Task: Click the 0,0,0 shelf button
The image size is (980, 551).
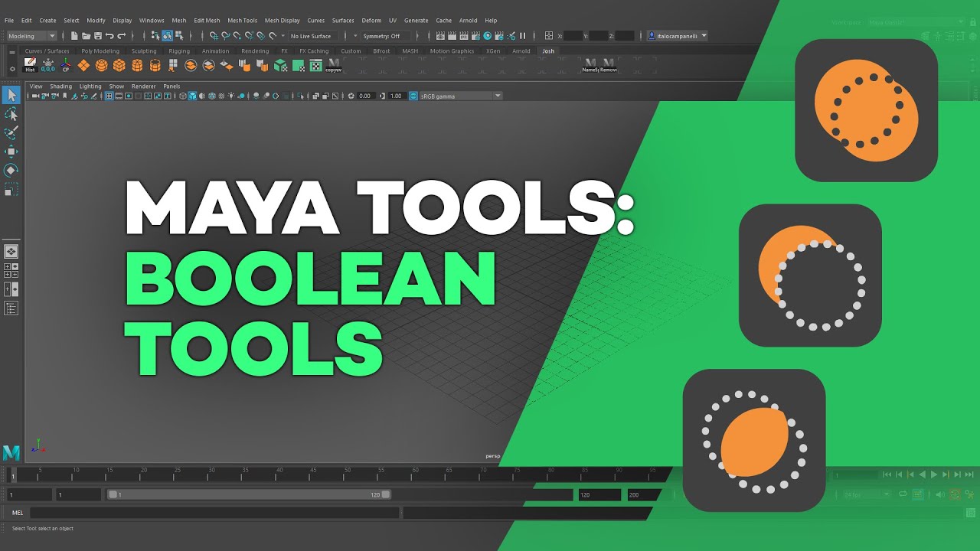Action: [48, 65]
